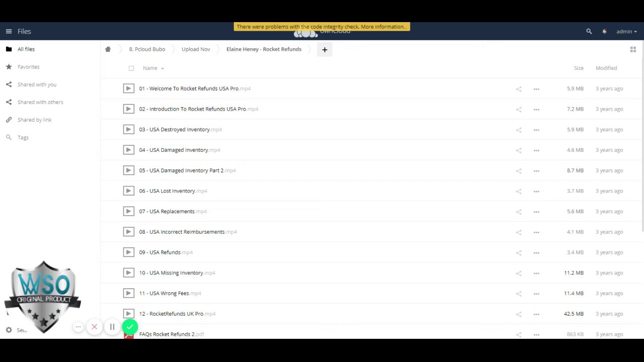The image size is (644, 362).
Task: Tick the select-all files checkbox
Action: coord(131,68)
